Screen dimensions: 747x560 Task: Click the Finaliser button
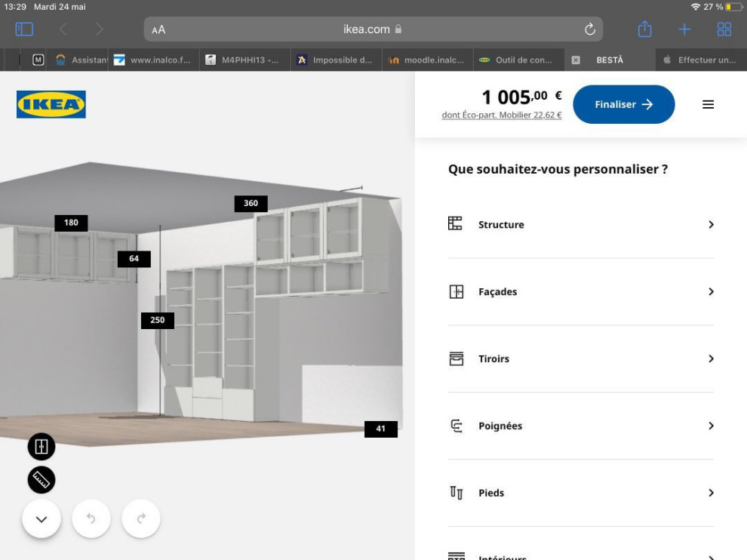[623, 104]
